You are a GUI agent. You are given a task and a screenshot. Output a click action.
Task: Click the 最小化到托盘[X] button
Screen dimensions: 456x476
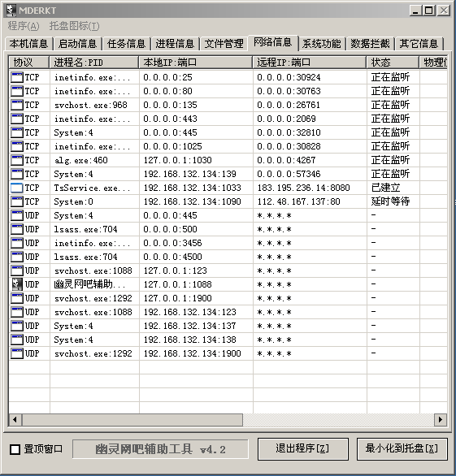tap(402, 448)
